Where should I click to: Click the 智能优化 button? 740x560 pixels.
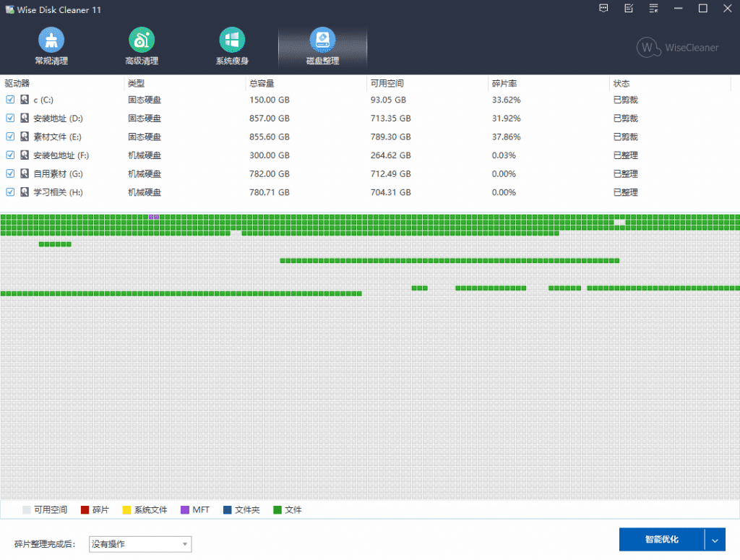click(661, 540)
